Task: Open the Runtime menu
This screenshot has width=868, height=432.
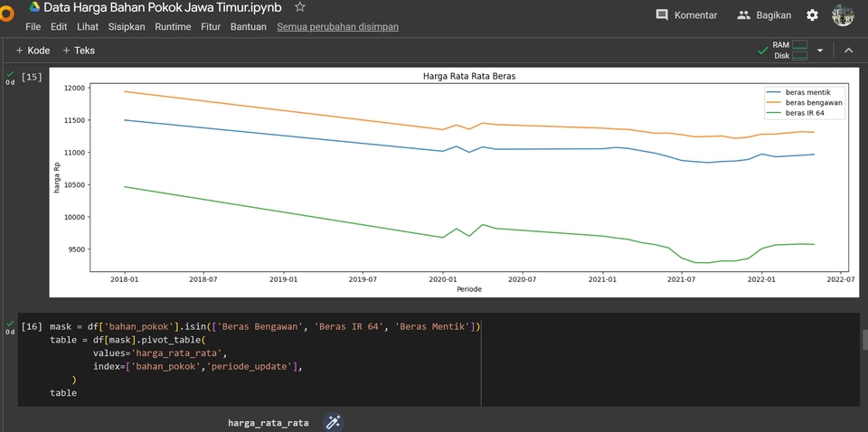Action: point(173,26)
